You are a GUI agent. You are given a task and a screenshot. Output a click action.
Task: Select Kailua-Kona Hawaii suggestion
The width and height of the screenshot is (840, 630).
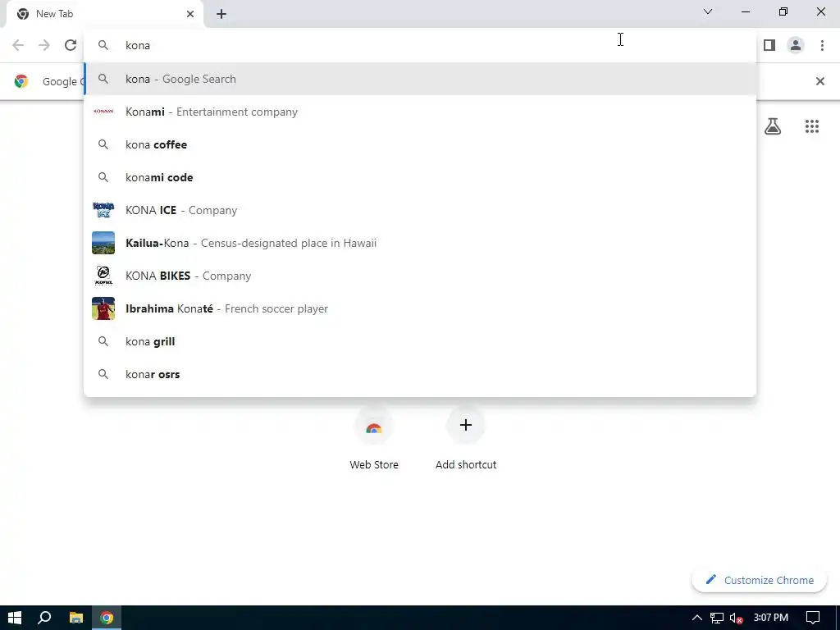point(420,243)
